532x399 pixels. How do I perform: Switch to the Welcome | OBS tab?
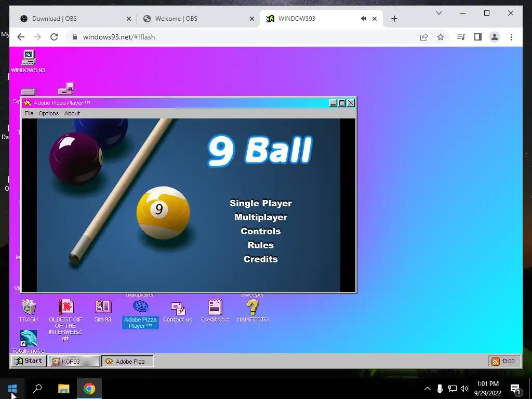tap(199, 19)
